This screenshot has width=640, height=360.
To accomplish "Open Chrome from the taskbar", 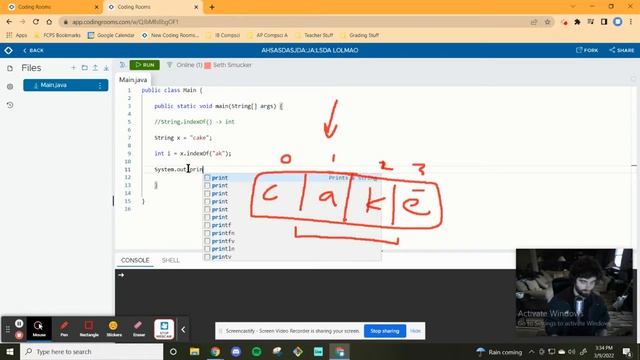I will click(x=215, y=351).
